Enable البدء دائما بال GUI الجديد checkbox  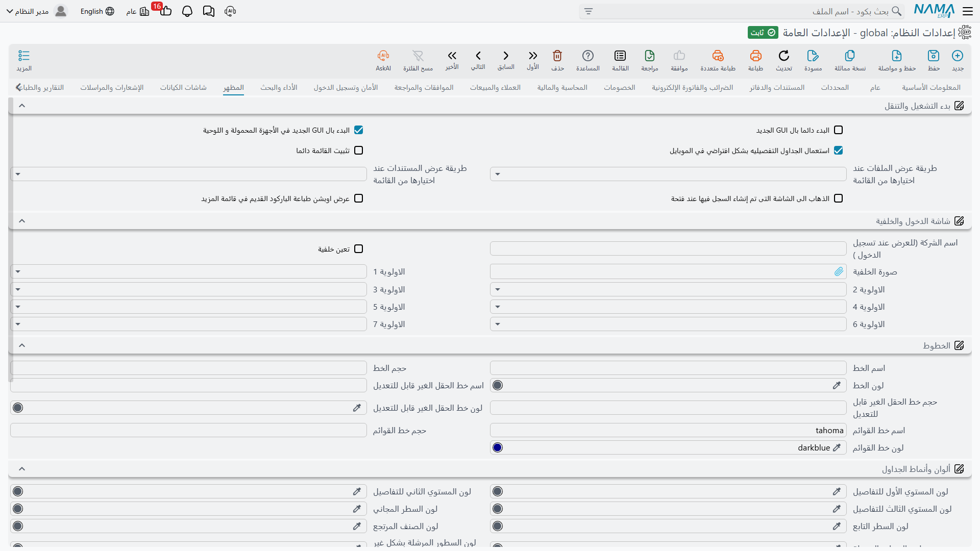[x=838, y=130]
